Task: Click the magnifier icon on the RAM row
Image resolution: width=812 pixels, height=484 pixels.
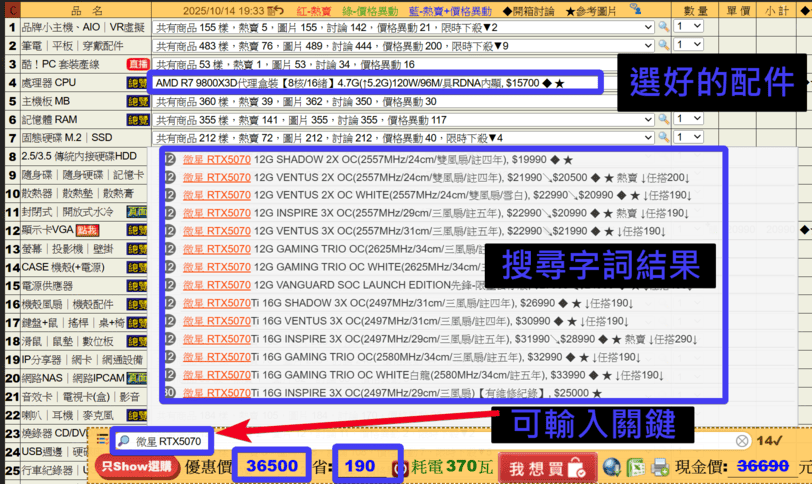Action: [663, 120]
